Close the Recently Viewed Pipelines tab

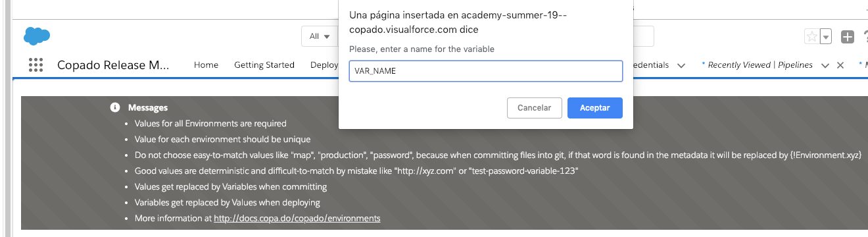[x=840, y=65]
